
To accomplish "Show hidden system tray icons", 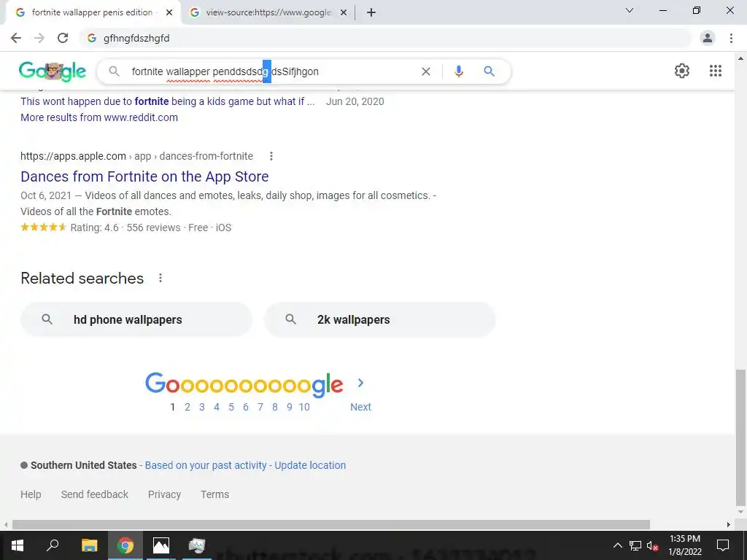I will [x=617, y=545].
